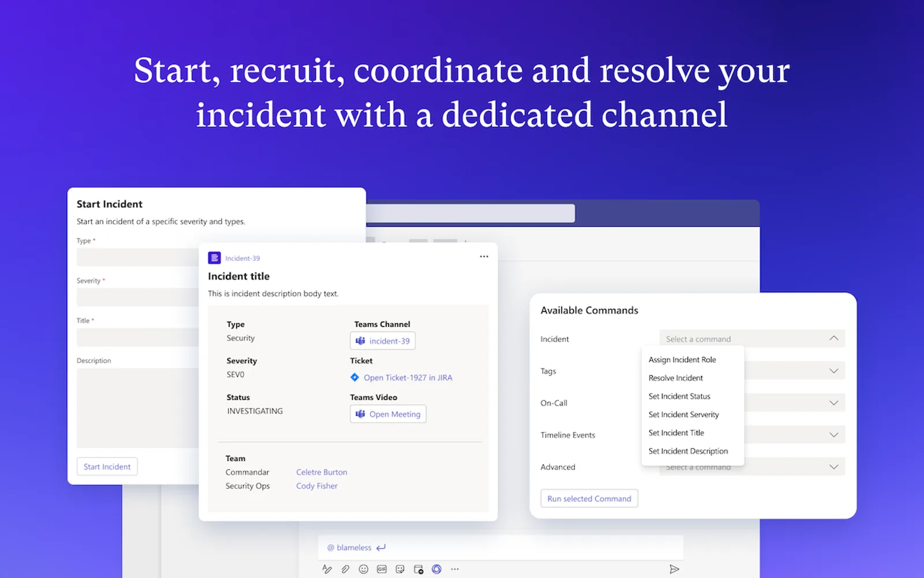Open the incident card ellipsis menu
The width and height of the screenshot is (924, 578).
tap(484, 257)
